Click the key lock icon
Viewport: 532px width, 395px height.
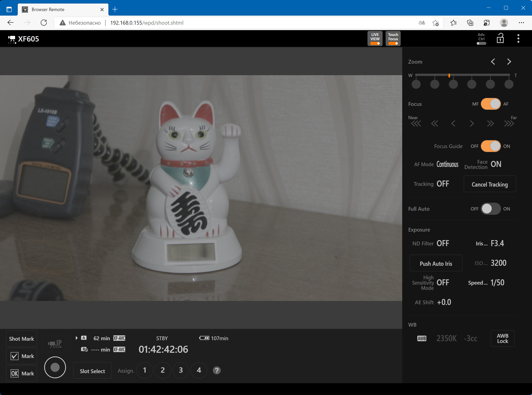500,38
